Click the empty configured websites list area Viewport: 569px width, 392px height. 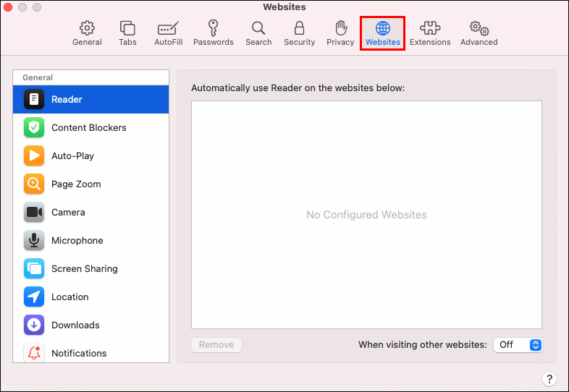[366, 215]
